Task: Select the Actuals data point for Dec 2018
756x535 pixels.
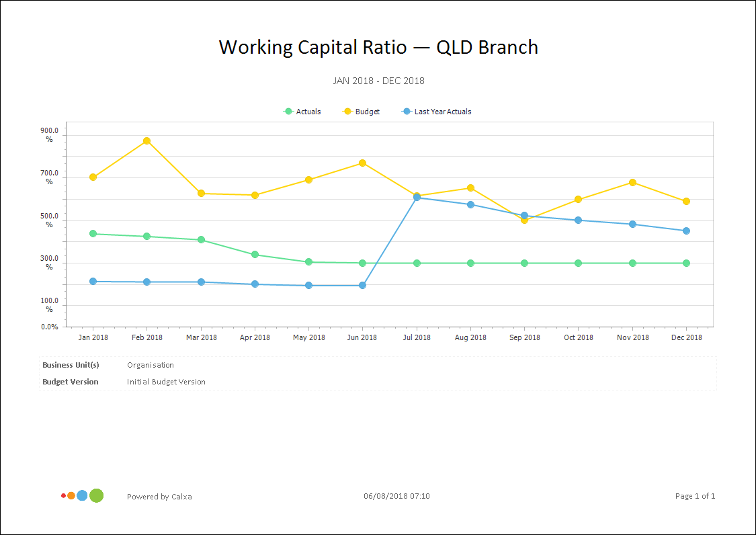Action: pos(687,263)
